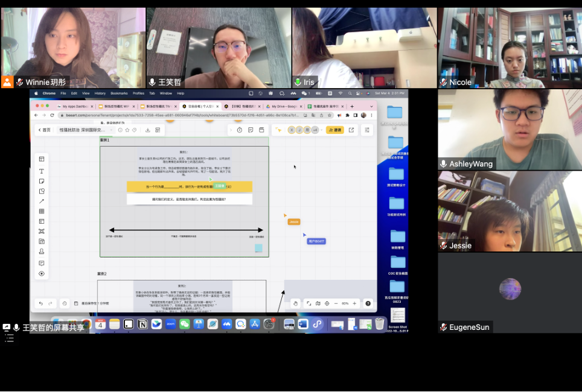Activate the hand pan tool
This screenshot has height=392, width=582.
tap(295, 303)
